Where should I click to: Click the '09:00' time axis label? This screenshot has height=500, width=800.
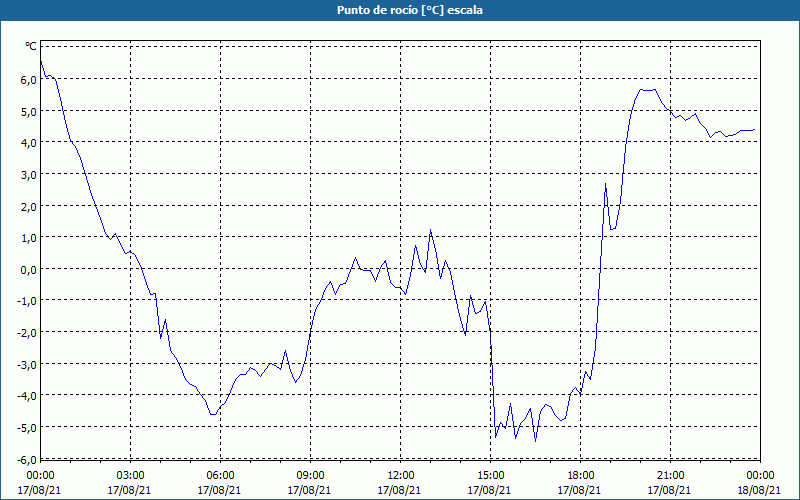pos(310,476)
